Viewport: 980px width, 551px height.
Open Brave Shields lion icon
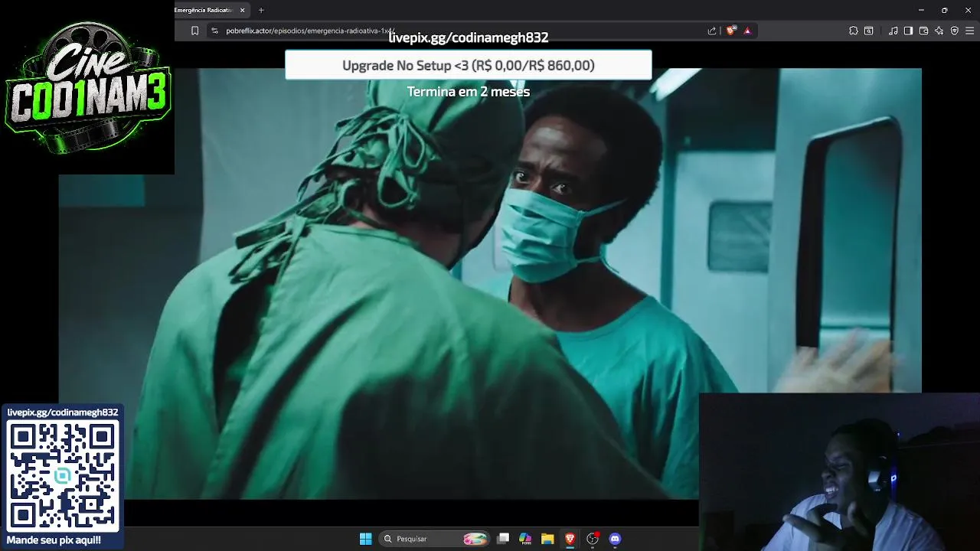[731, 31]
